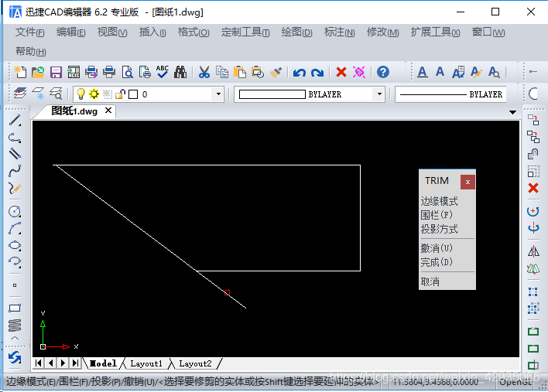Click the red X delete icon in the top toolbar

[x=341, y=72]
